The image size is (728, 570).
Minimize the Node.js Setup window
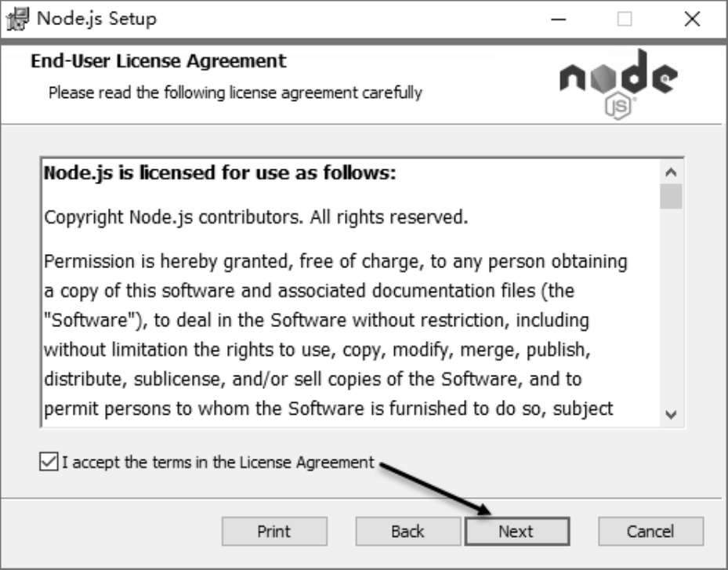click(560, 19)
